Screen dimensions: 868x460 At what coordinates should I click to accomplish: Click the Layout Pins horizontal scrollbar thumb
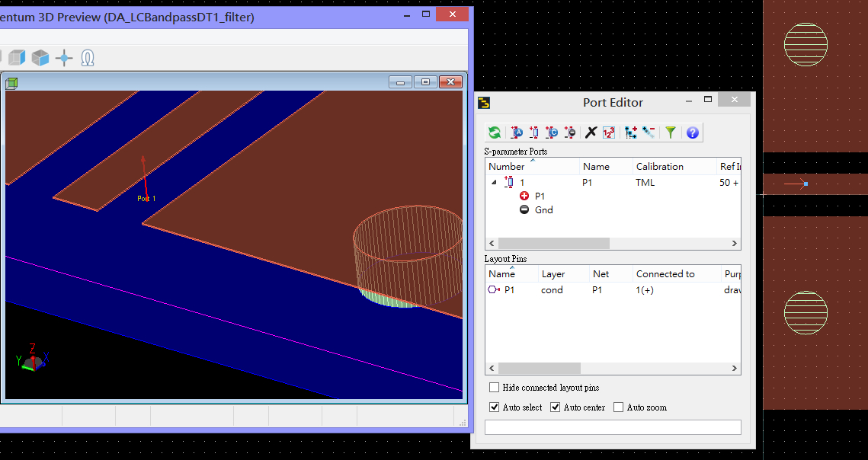coord(540,368)
